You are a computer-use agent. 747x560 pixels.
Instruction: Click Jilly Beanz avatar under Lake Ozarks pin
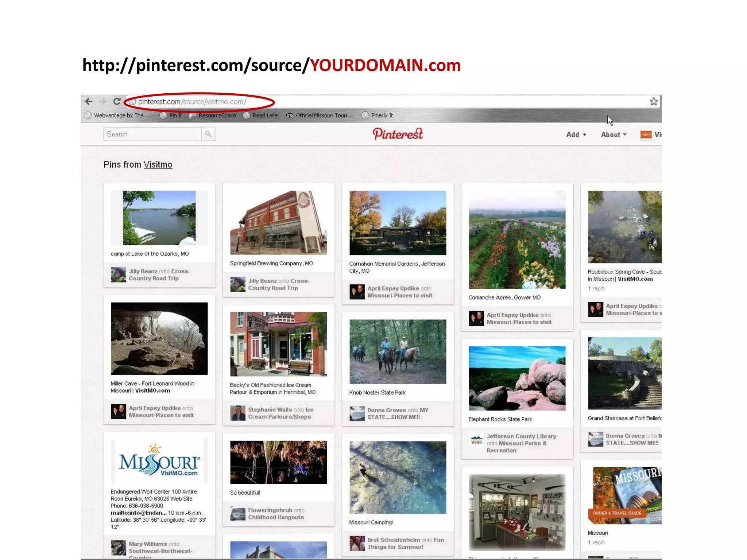[118, 275]
